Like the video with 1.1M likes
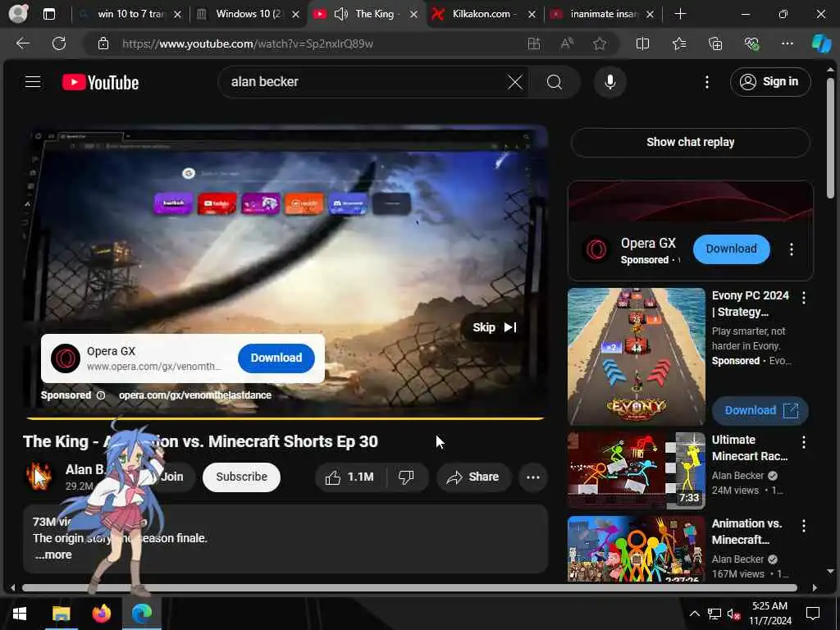This screenshot has height=630, width=840. (x=349, y=477)
